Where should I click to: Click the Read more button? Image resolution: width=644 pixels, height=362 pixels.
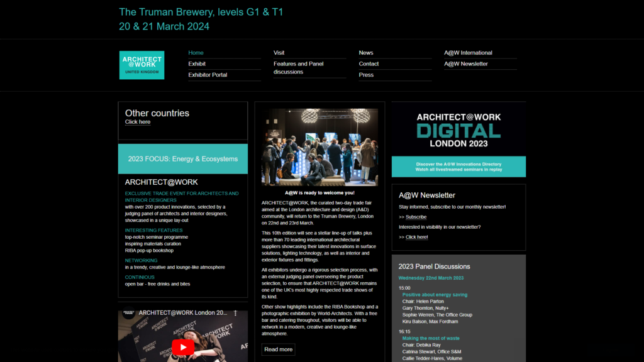point(279,349)
